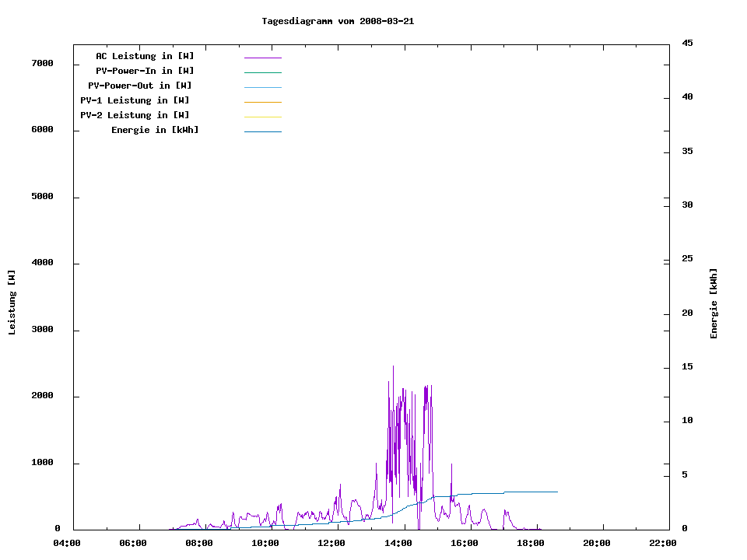The height and width of the screenshot is (560, 747).
Task: Click the blue PV-Power-Out legend line
Action: coord(262,87)
